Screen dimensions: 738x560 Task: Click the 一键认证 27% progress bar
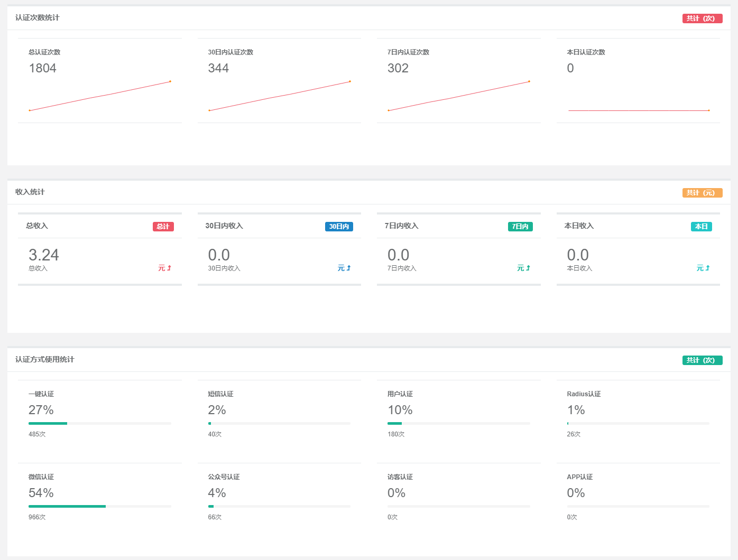tap(100, 423)
